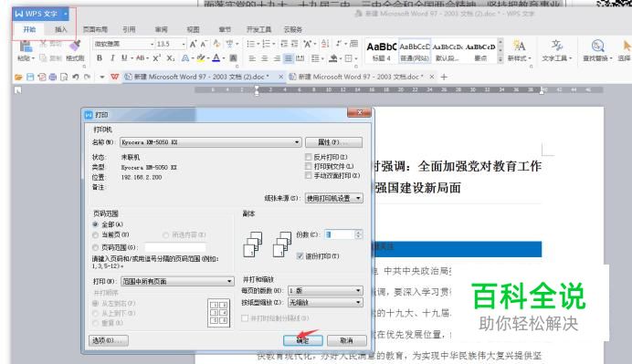Screen dimensions: 632x364
Task: Click the copies stepper arrows
Action: 358,234
